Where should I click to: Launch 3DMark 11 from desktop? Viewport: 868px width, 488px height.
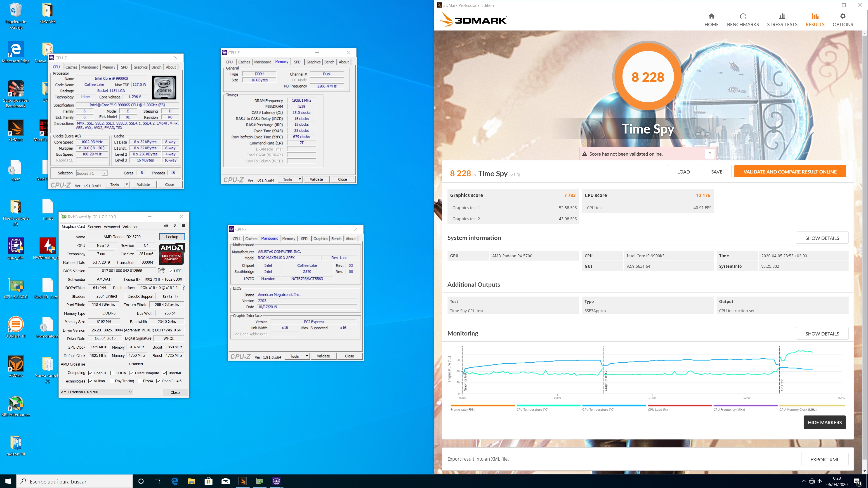(16, 327)
